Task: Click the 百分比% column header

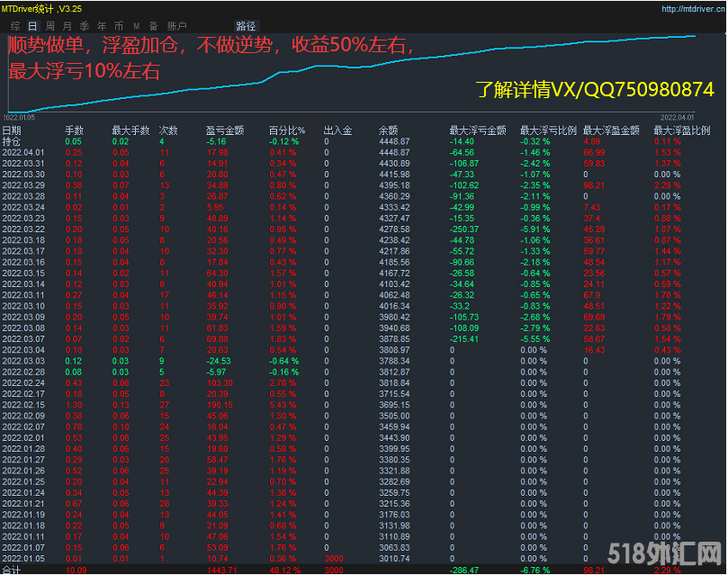Action: [x=287, y=130]
